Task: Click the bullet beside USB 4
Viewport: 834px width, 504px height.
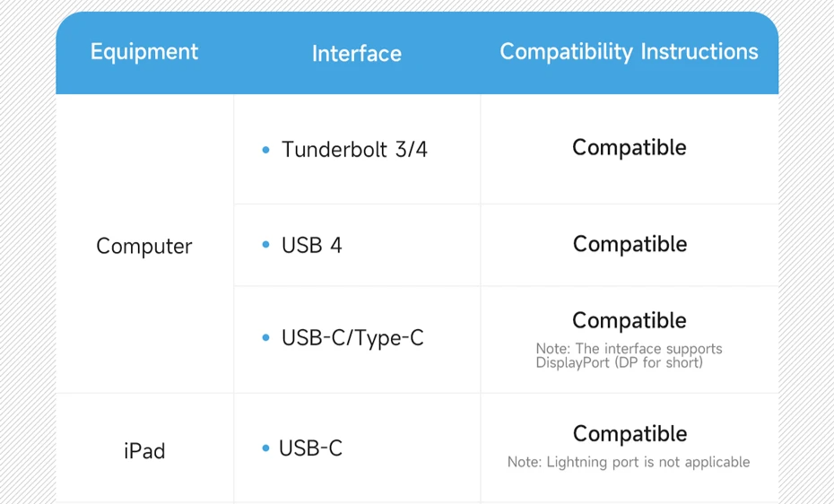Action: [266, 245]
